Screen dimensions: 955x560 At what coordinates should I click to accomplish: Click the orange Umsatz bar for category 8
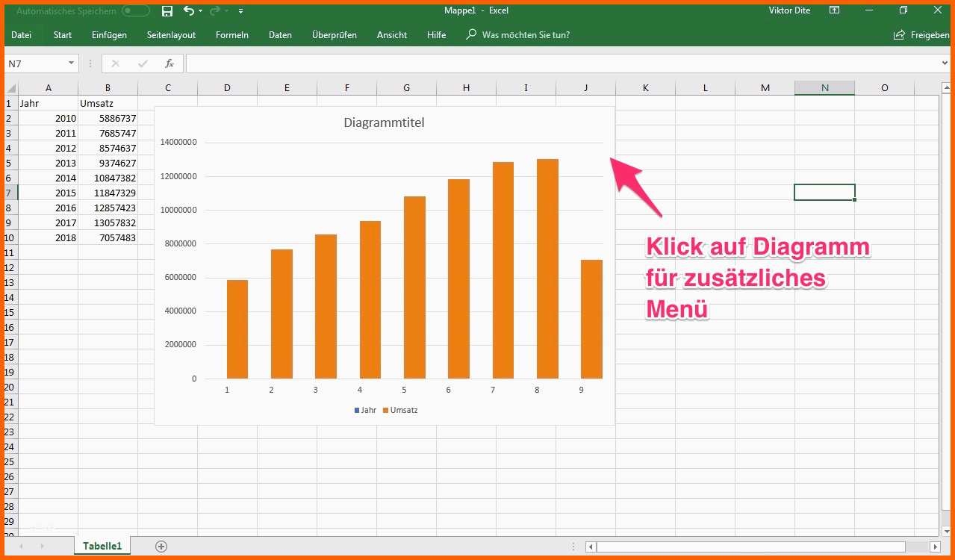pyautogui.click(x=547, y=269)
